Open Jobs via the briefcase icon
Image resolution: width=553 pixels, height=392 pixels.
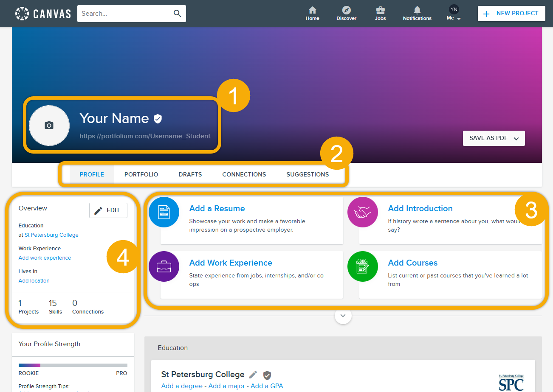click(380, 10)
